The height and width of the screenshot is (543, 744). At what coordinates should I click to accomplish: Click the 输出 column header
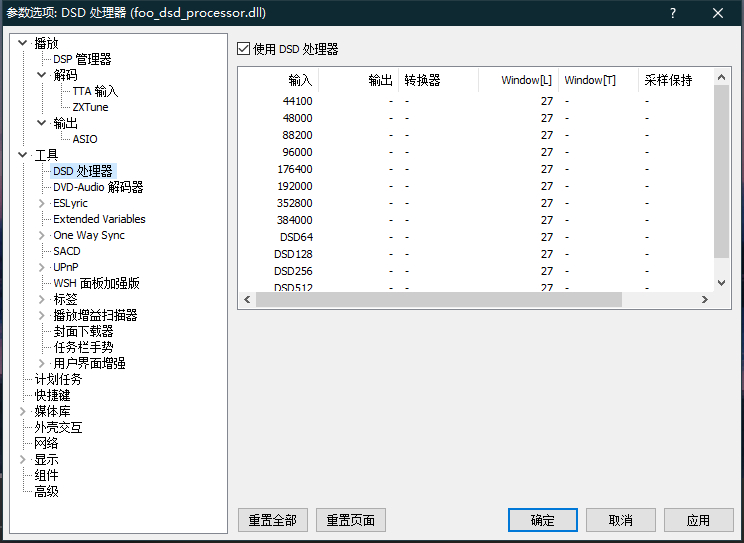click(359, 80)
